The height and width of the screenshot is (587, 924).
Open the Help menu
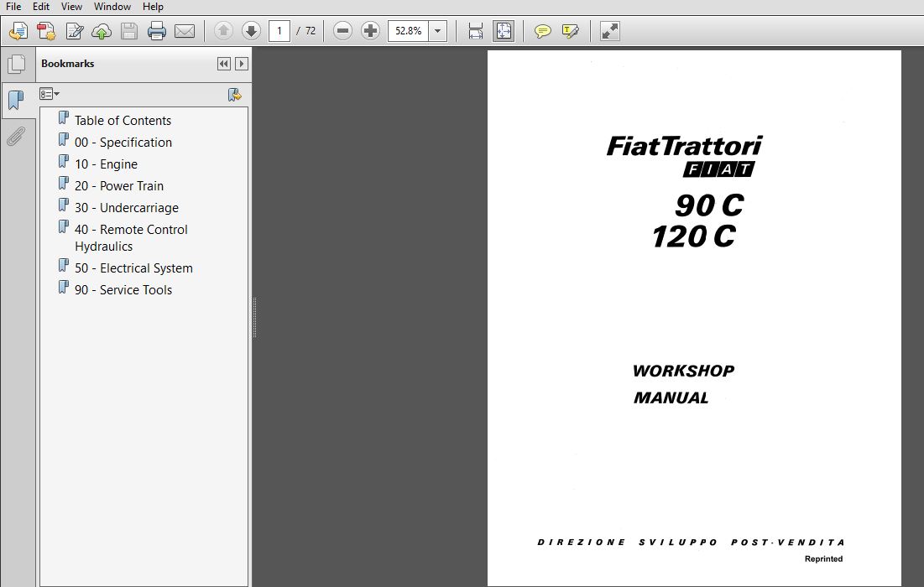153,7
